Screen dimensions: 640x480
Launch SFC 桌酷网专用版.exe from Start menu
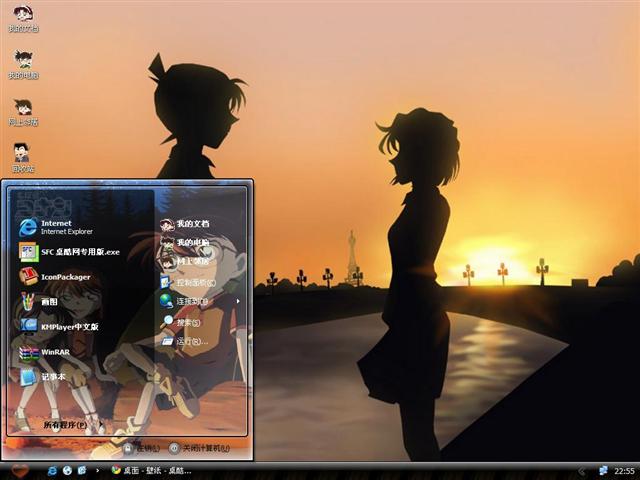click(69, 252)
